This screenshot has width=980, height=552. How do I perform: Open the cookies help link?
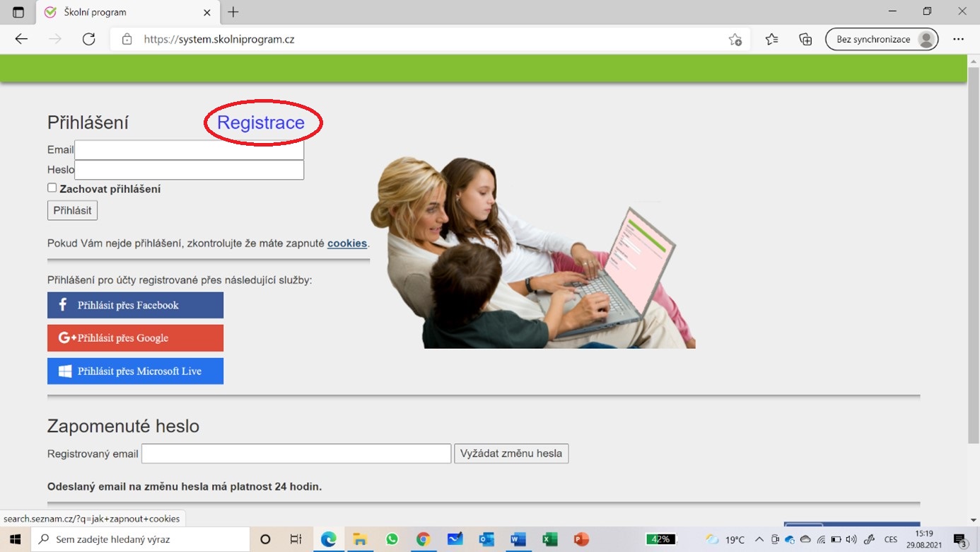pyautogui.click(x=347, y=243)
